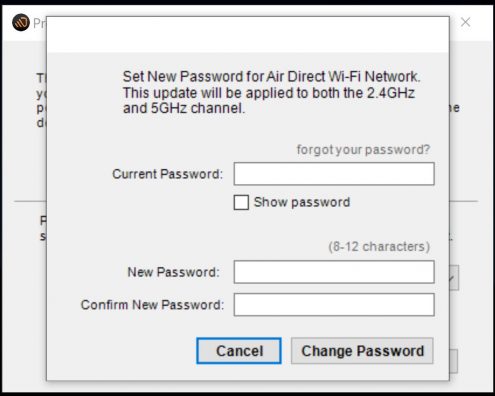Open the 'forgot your password?' link
Viewport: 495px width, 396px height.
[363, 150]
